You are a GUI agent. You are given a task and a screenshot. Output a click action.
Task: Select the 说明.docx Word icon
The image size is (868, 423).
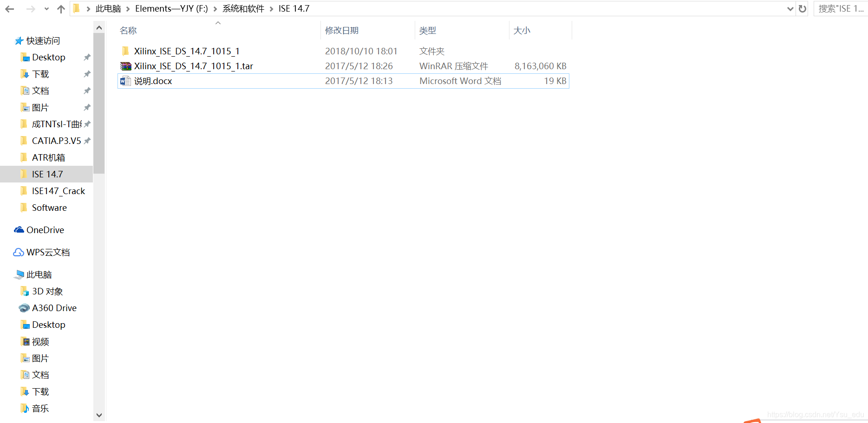coord(125,81)
